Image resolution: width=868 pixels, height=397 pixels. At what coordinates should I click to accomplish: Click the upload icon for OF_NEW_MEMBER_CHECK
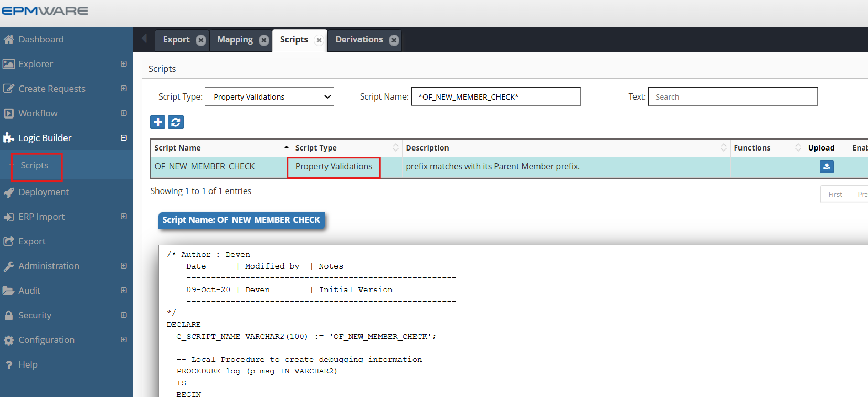[827, 167]
